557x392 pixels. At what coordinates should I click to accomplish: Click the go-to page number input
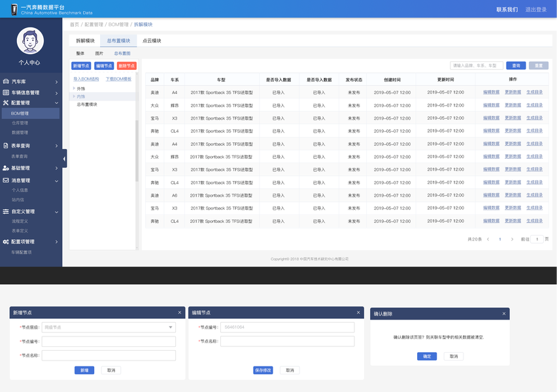537,239
